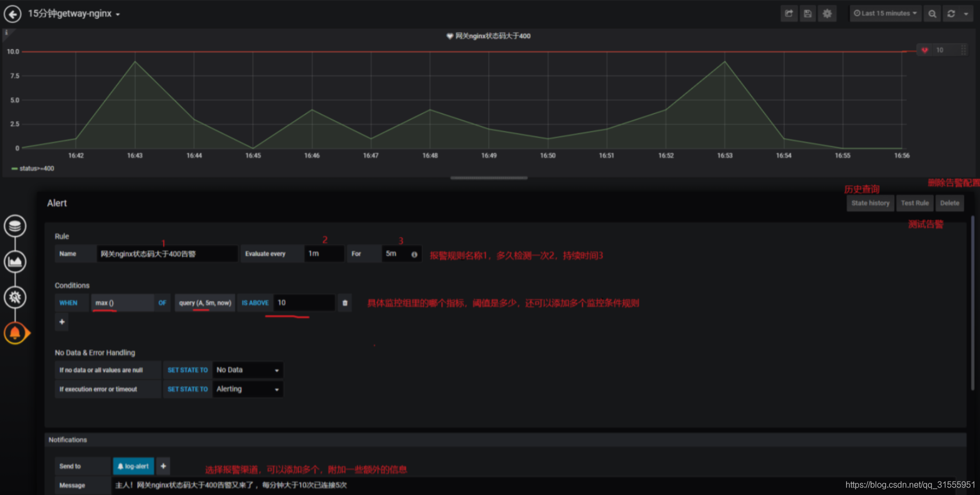The width and height of the screenshot is (980, 495).
Task: Change the IS ABOVE evaluator
Action: tap(255, 303)
